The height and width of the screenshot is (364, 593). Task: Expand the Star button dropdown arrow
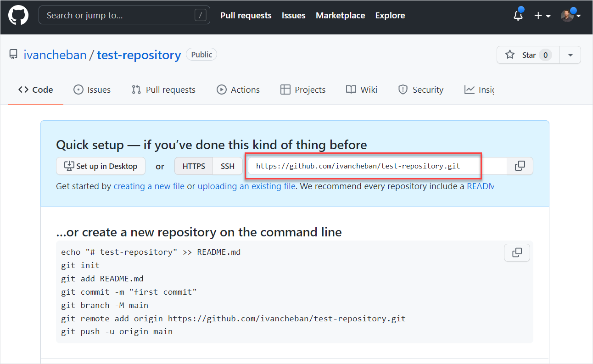[x=570, y=55]
